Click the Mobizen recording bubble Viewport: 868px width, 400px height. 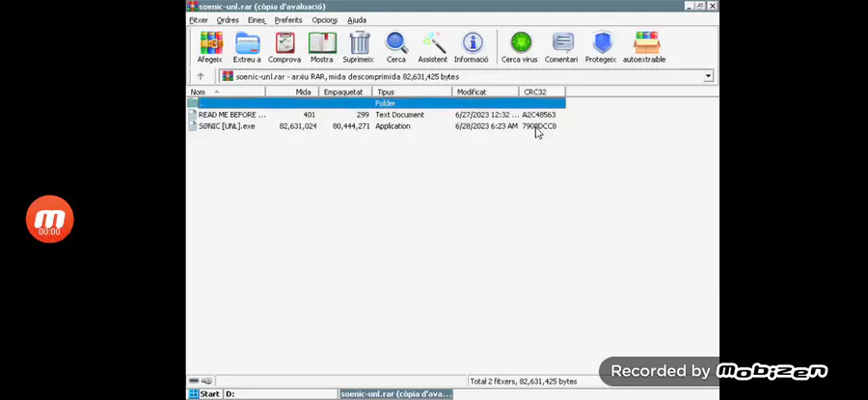(x=50, y=219)
